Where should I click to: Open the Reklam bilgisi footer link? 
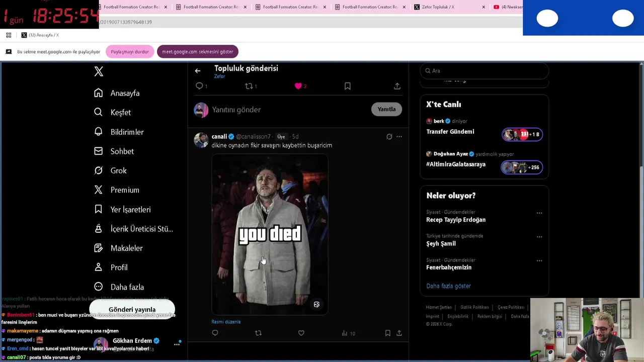(x=490, y=316)
